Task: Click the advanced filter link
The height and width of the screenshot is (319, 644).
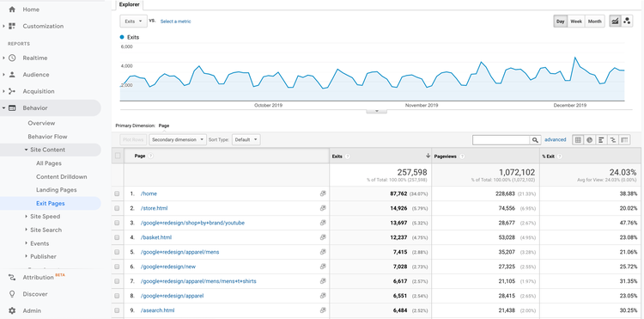Action: (556, 140)
